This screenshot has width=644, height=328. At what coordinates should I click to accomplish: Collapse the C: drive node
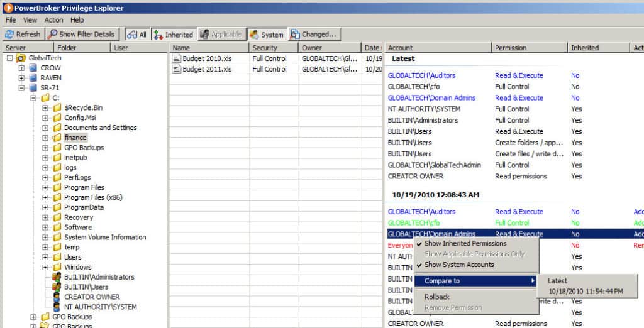(33, 97)
